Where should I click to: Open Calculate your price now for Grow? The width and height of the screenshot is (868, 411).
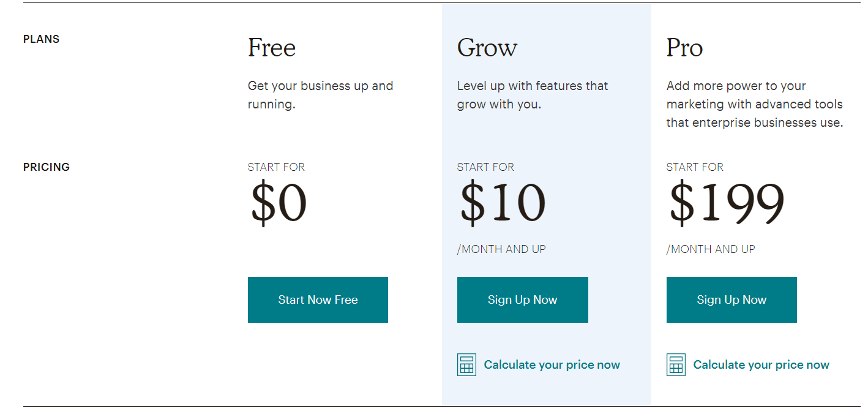coord(552,365)
